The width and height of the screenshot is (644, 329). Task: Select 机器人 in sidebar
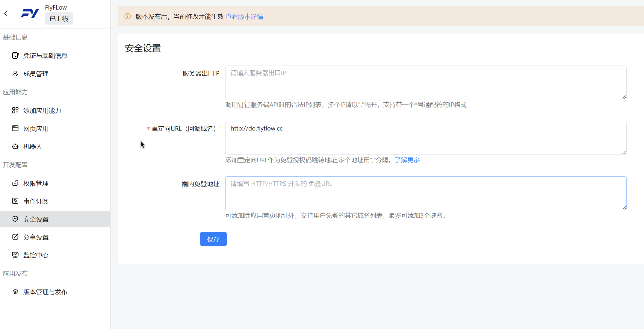click(x=55, y=147)
